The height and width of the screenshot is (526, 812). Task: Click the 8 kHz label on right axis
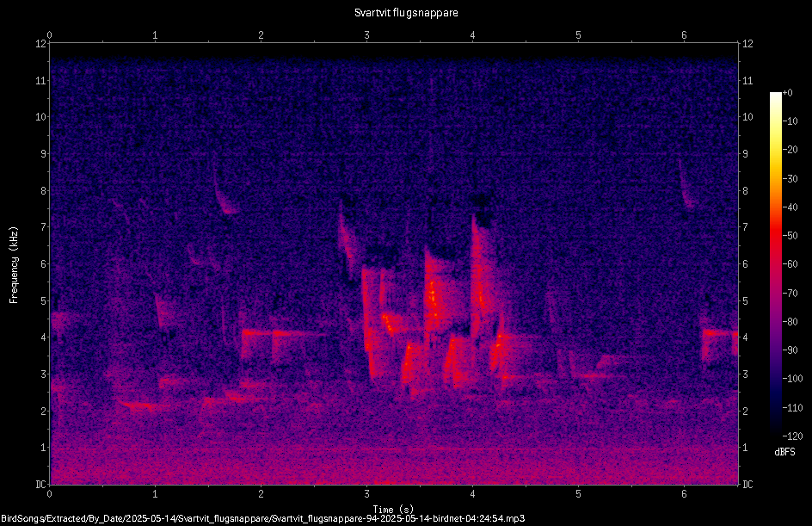point(745,191)
